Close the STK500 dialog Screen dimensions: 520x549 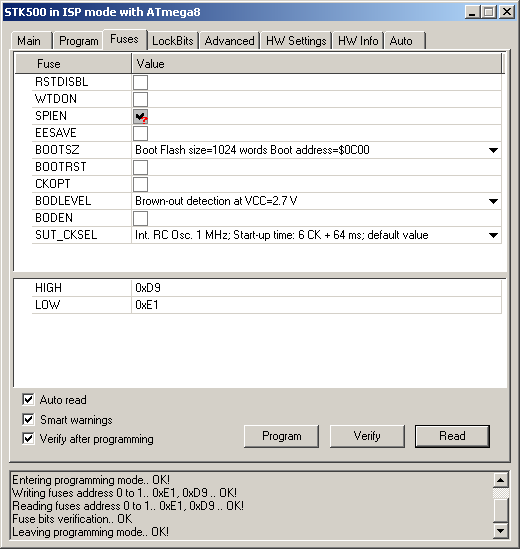507,12
